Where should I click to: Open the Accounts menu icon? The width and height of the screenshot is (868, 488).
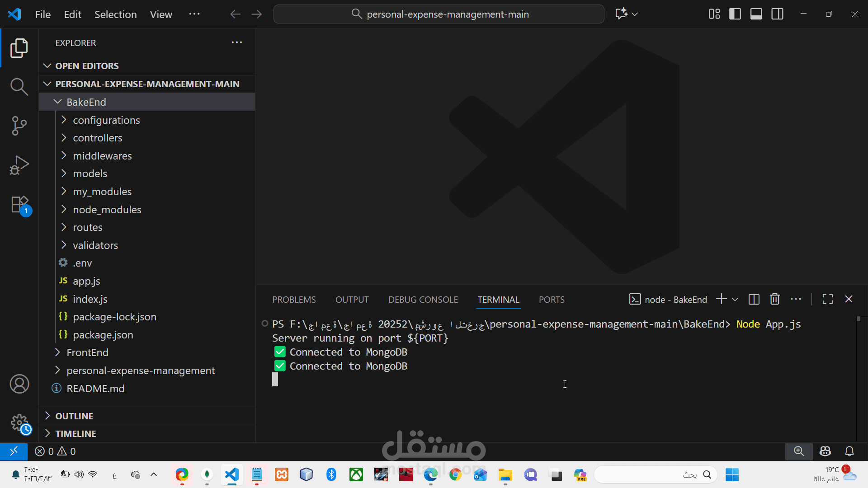tap(19, 384)
